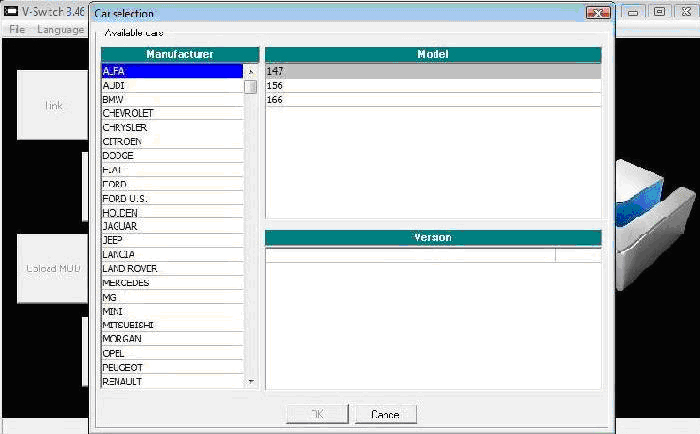Select MORGAN in the list
This screenshot has height=434, width=700.
[x=172, y=339]
